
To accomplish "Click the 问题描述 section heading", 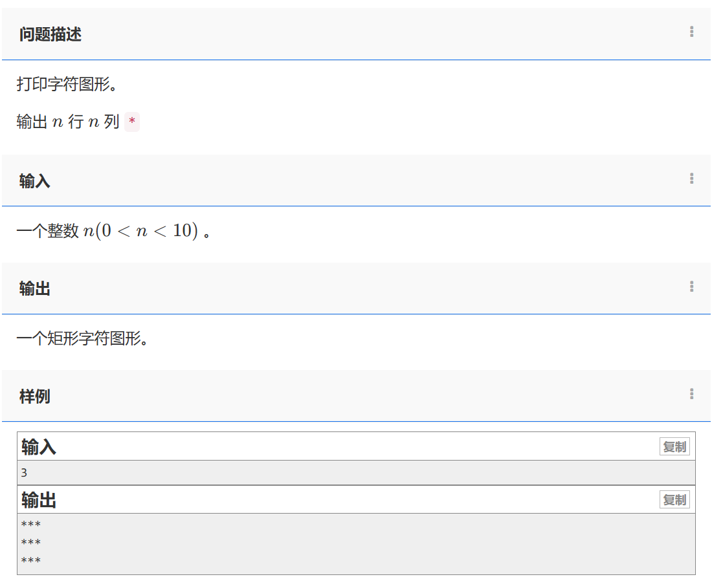I will point(50,35).
